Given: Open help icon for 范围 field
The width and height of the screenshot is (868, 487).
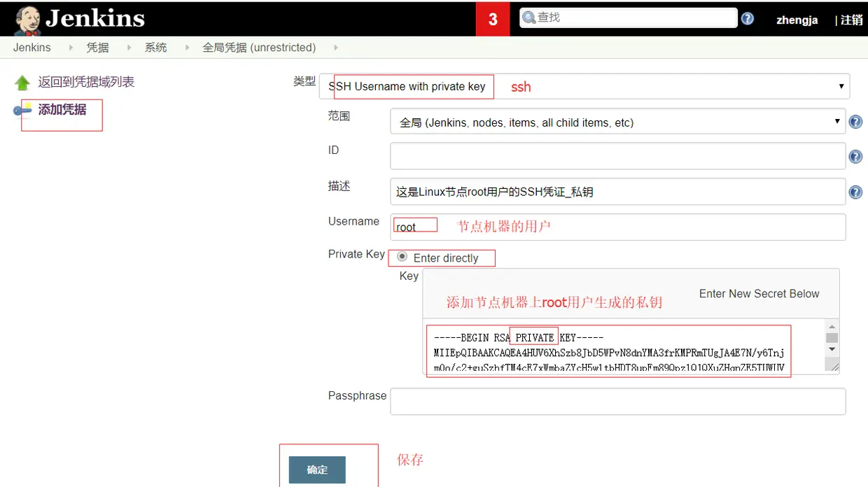Looking at the screenshot, I should click(x=855, y=122).
